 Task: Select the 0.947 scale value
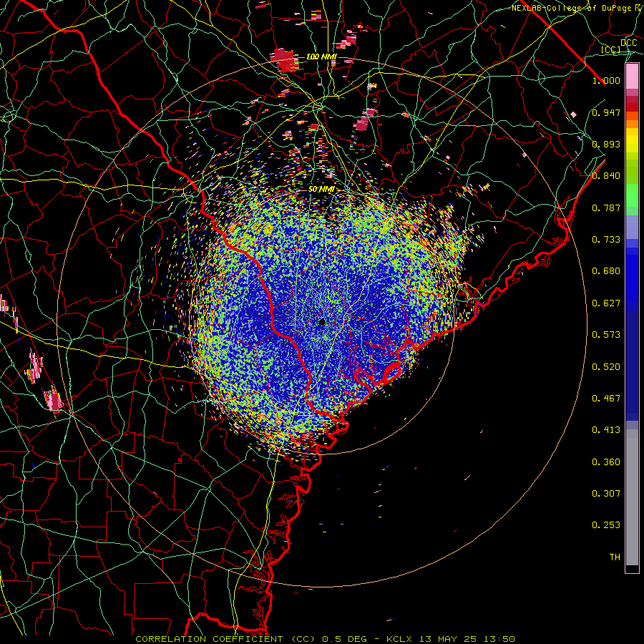tap(606, 112)
